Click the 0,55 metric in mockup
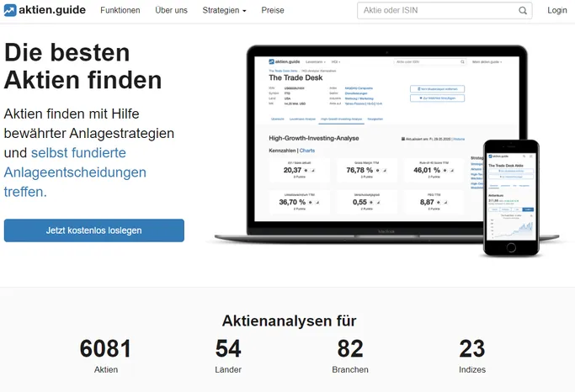The height and width of the screenshot is (392, 575). click(x=359, y=202)
